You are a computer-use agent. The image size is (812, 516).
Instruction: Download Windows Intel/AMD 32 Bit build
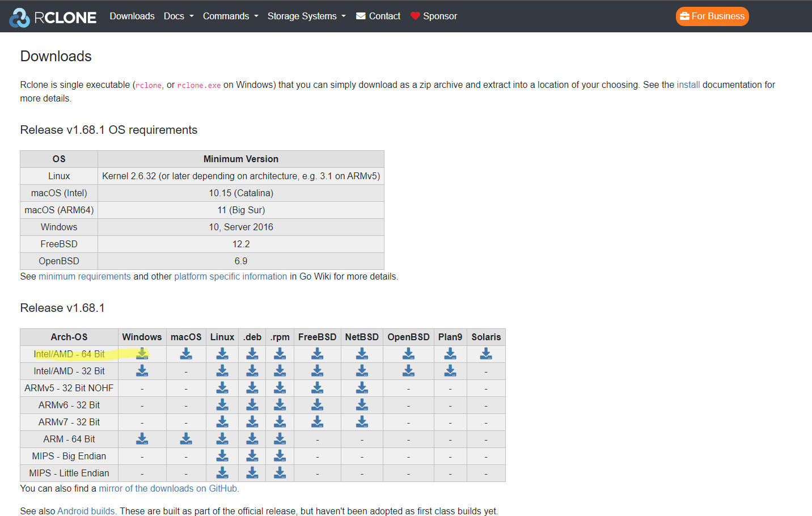click(x=142, y=371)
